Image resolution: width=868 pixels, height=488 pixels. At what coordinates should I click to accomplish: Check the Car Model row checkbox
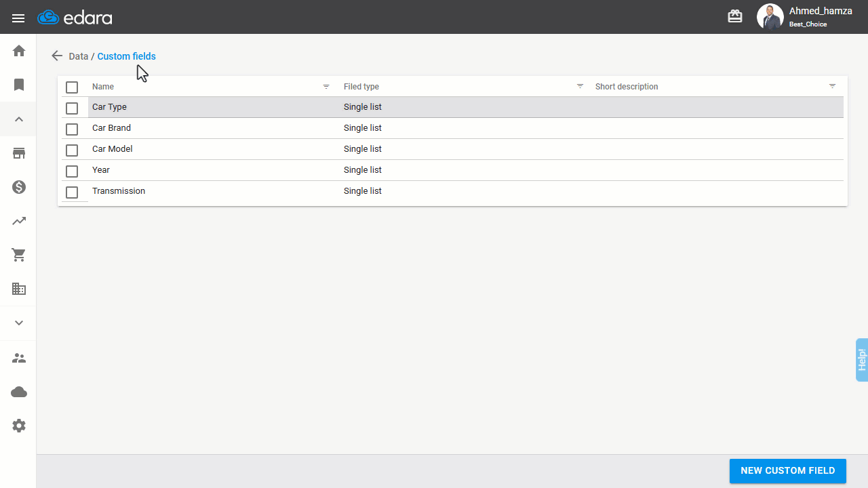(72, 150)
